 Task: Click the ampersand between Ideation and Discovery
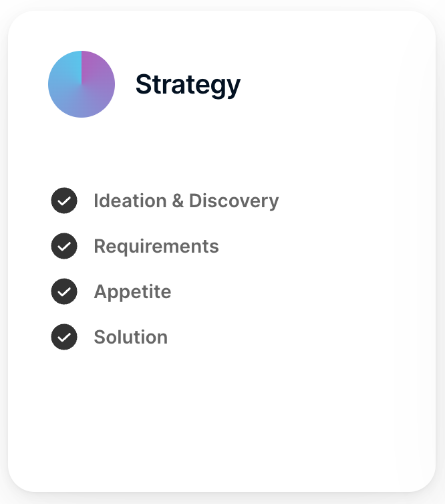pos(178,201)
